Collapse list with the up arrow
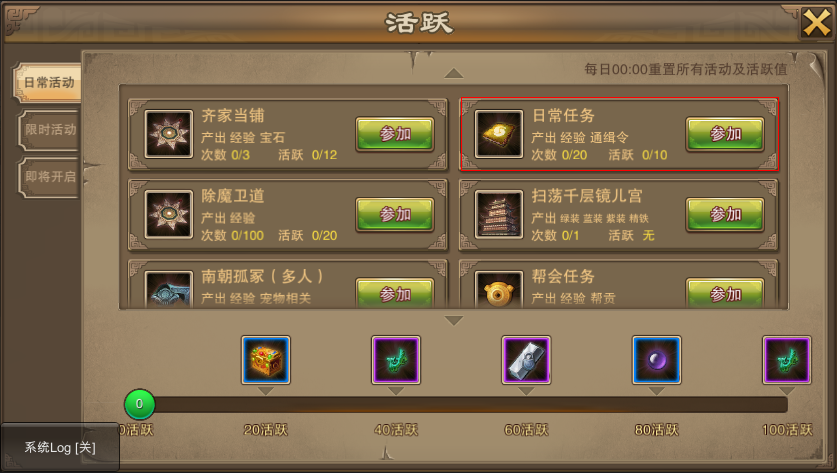Viewport: 837px width, 473px height. pyautogui.click(x=453, y=73)
